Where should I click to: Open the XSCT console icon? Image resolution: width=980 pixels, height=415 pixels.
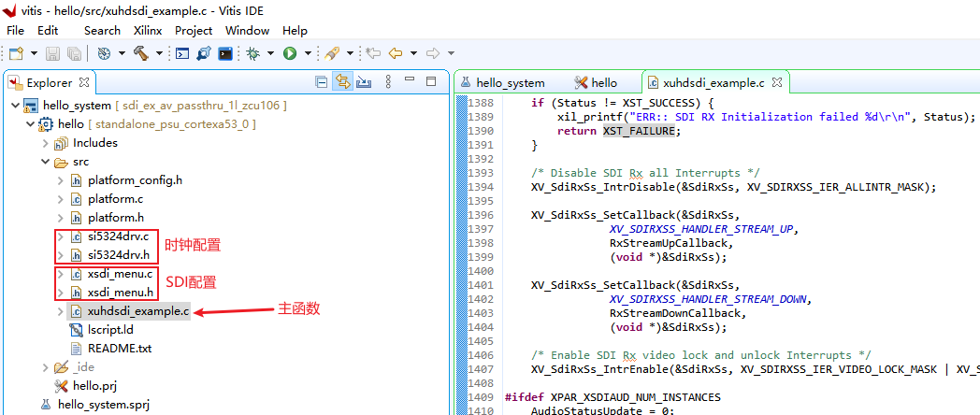[181, 54]
